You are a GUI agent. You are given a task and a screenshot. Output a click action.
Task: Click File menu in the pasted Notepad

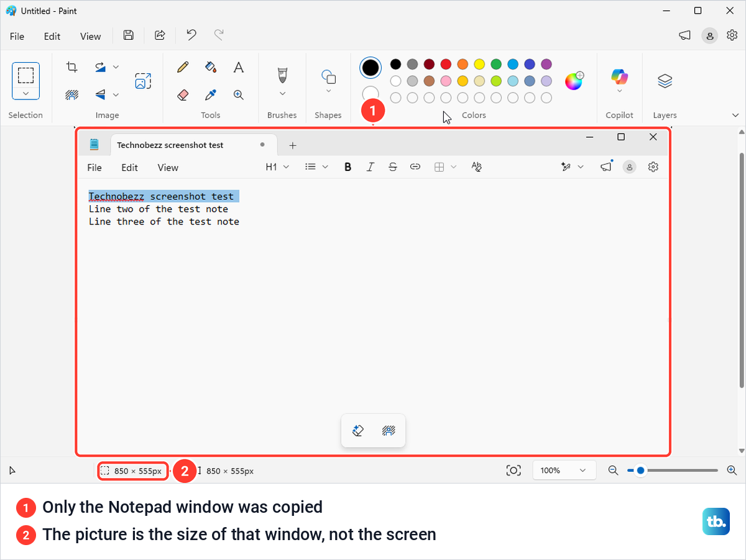(94, 167)
